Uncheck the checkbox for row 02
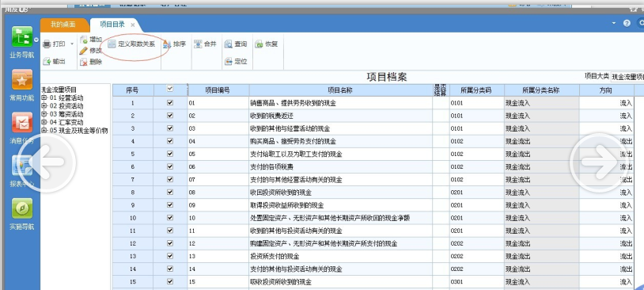Screen dimensions: 644x290 coord(170,116)
